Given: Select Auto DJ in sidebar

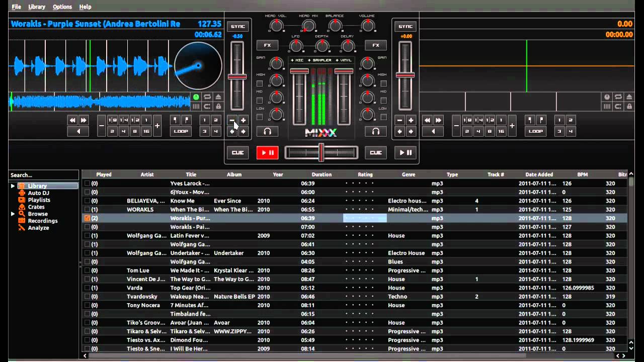Looking at the screenshot, I should point(38,193).
